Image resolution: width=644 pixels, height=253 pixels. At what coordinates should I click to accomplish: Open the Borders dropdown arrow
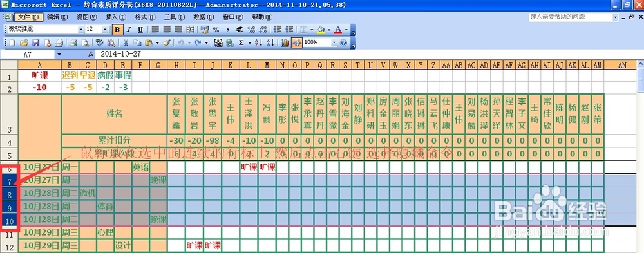[312, 30]
